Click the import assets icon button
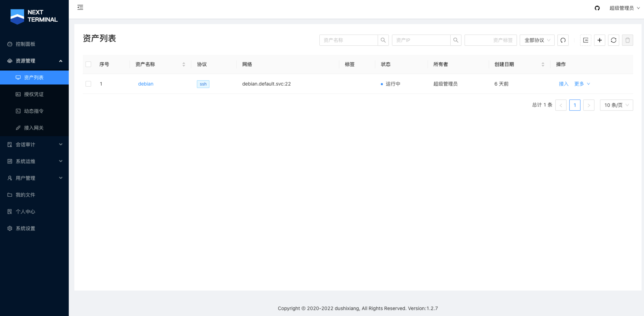Screen dimensions: 644x316 click(x=586, y=40)
